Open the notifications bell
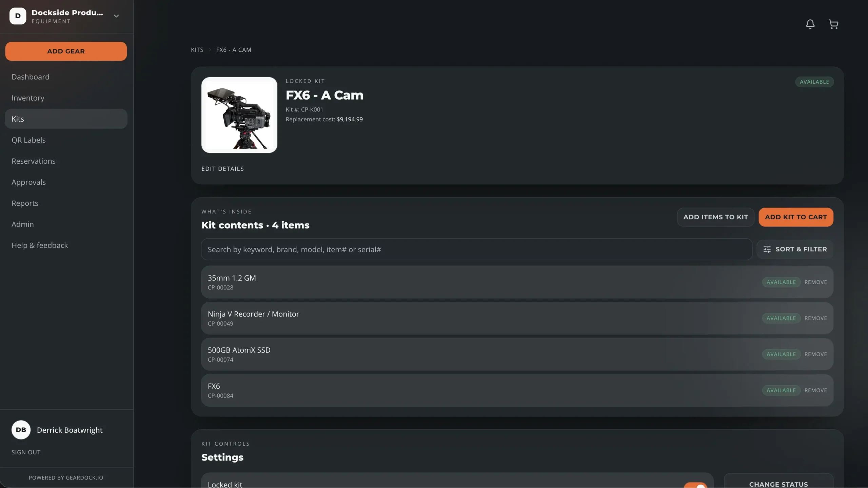The image size is (868, 488). click(810, 24)
